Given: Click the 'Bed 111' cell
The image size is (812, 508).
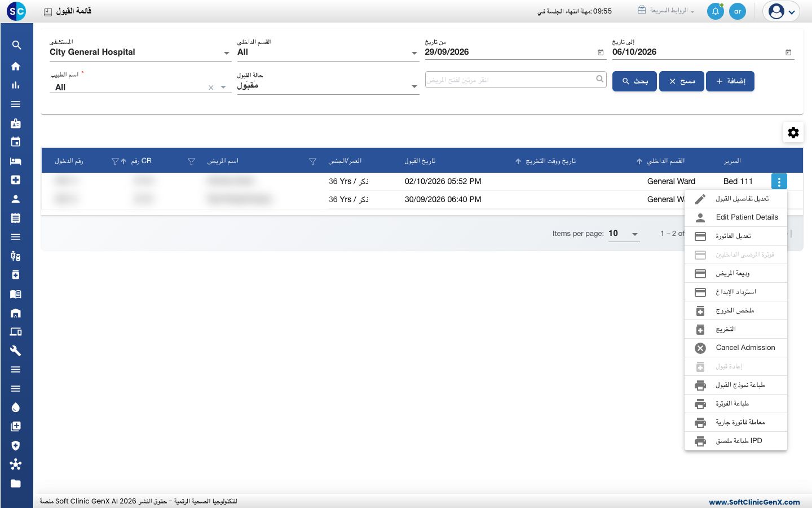Looking at the screenshot, I should pyautogui.click(x=738, y=182).
